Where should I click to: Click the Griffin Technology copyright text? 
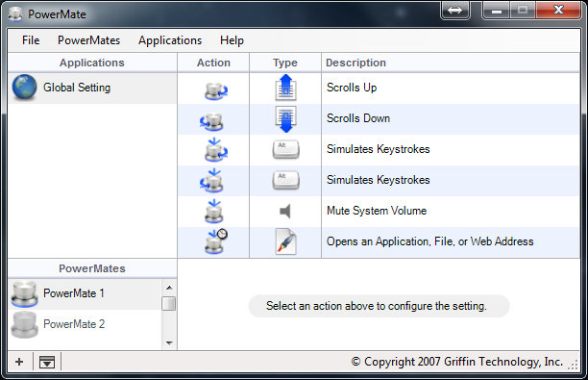click(x=456, y=362)
